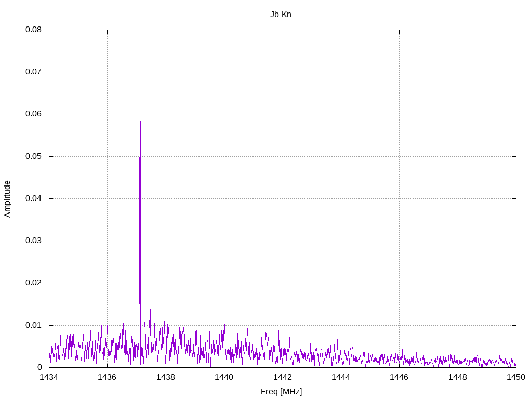Click the x-axis value 1450
532x399 pixels.
pos(516,377)
